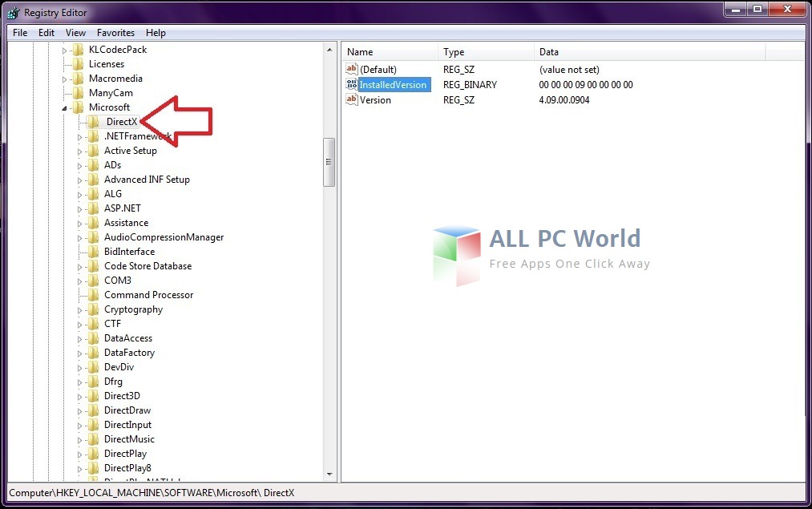Expand the Cryptography key

[79, 310]
